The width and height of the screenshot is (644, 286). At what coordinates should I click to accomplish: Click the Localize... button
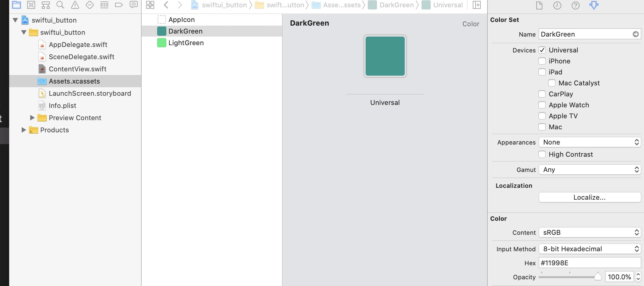click(590, 197)
